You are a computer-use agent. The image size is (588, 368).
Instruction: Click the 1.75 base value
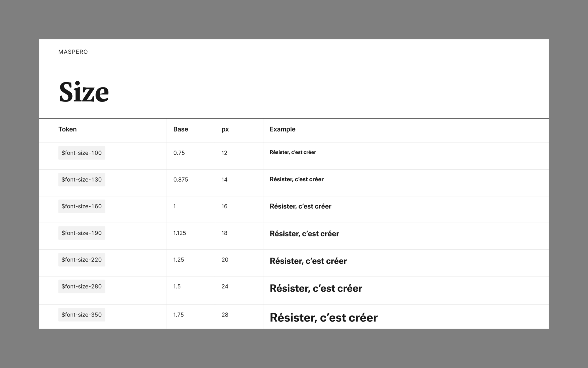pos(178,315)
